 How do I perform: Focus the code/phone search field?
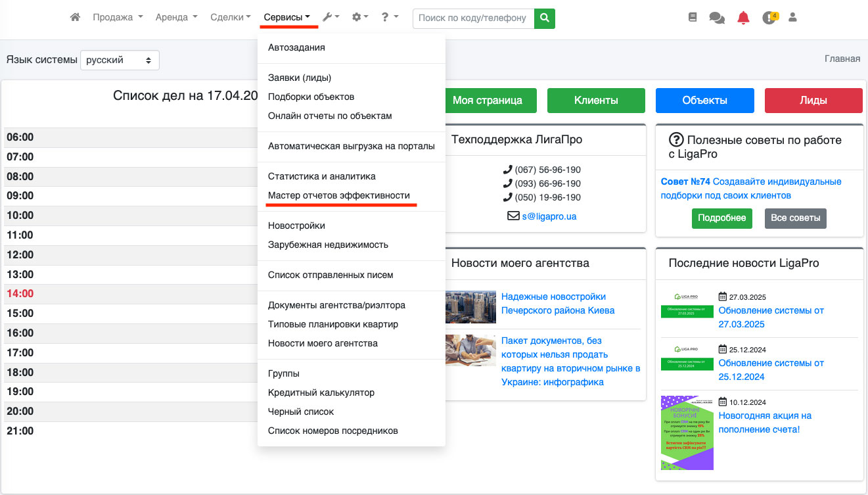pos(472,18)
